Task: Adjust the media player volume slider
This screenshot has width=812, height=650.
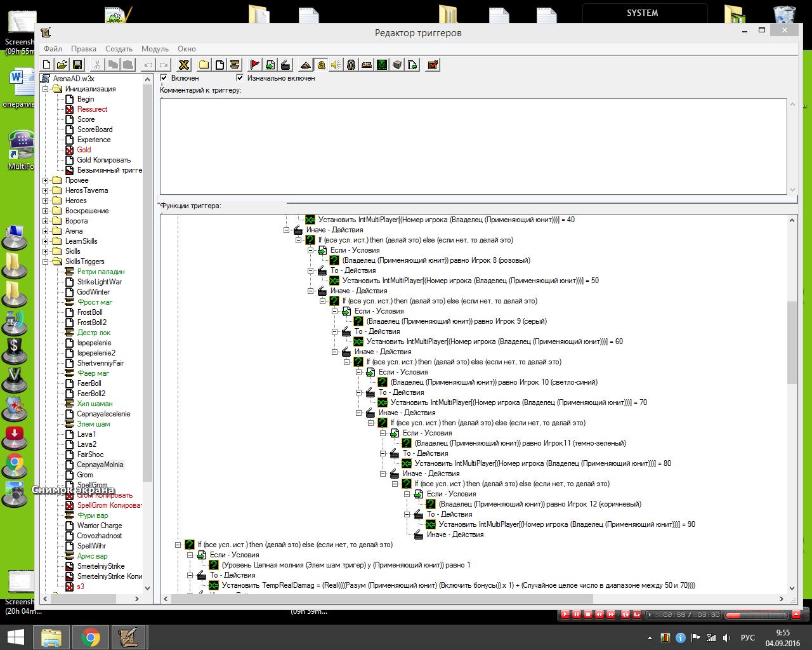Action: [x=757, y=614]
